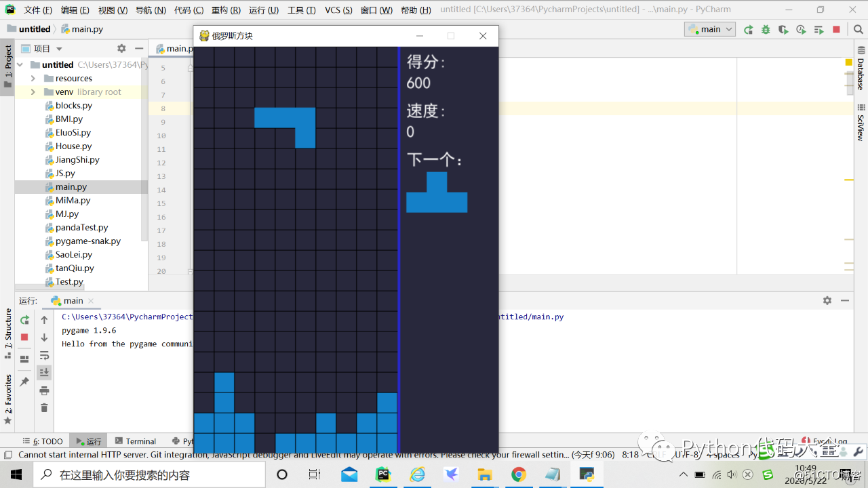Toggle the 1: Project side tab

[x=7, y=66]
